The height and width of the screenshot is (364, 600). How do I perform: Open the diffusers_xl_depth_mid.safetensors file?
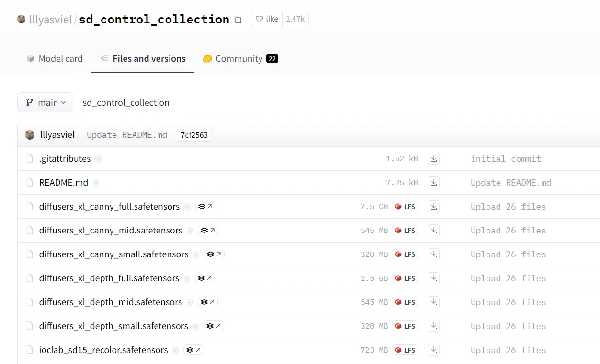[111, 302]
